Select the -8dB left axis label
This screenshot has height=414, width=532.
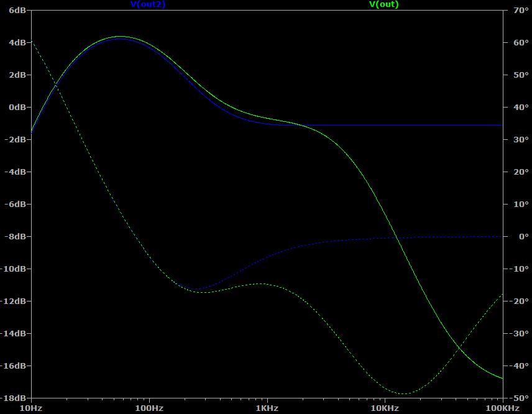coord(16,236)
